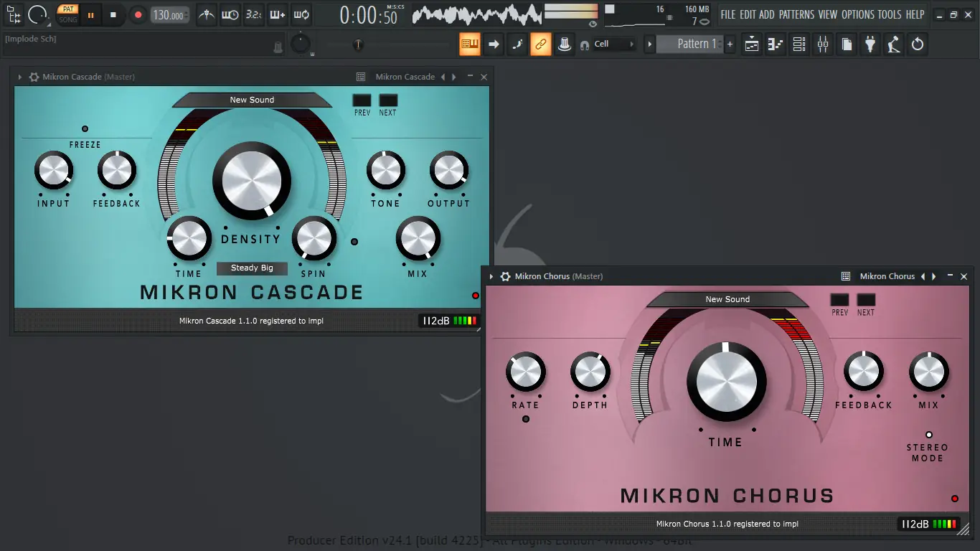
Task: Open the metronome icon in the toolbar
Action: click(206, 14)
